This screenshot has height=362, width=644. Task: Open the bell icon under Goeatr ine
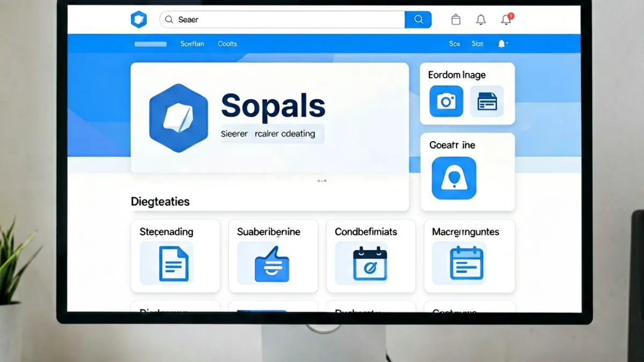tap(453, 178)
